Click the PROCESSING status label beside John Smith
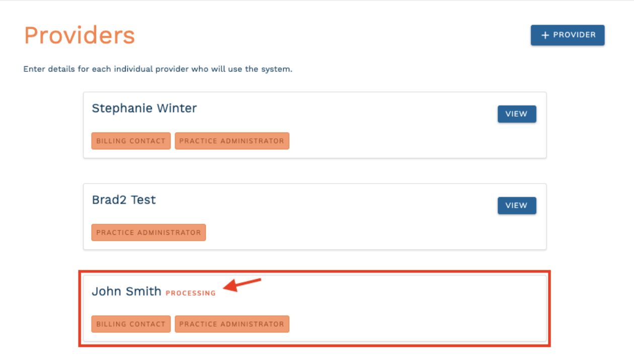 point(191,293)
